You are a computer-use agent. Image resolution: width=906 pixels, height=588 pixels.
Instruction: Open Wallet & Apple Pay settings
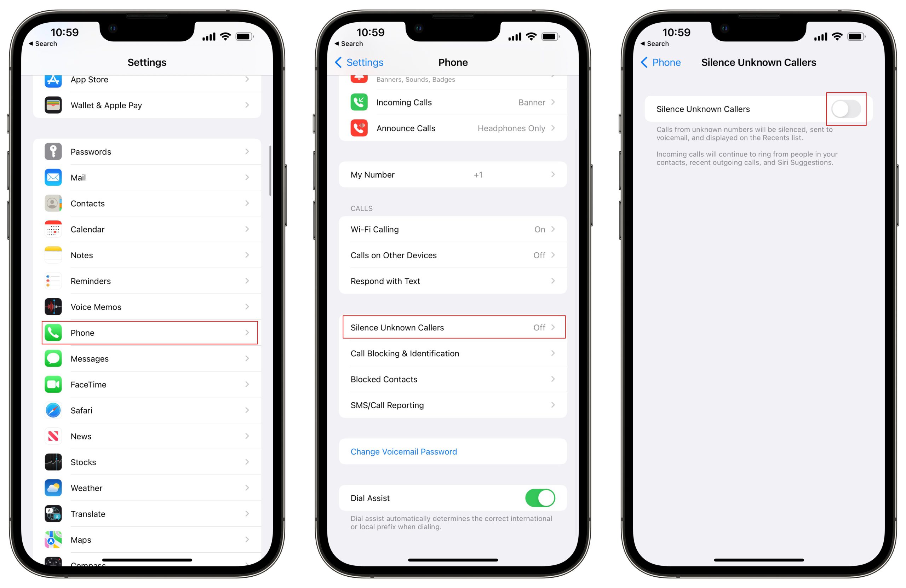tap(147, 105)
